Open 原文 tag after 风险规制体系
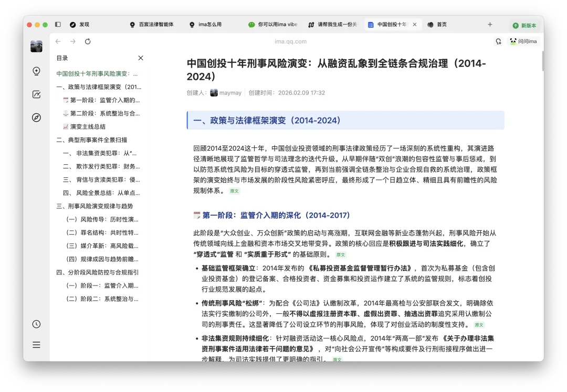This screenshot has height=392, width=567. (x=234, y=191)
